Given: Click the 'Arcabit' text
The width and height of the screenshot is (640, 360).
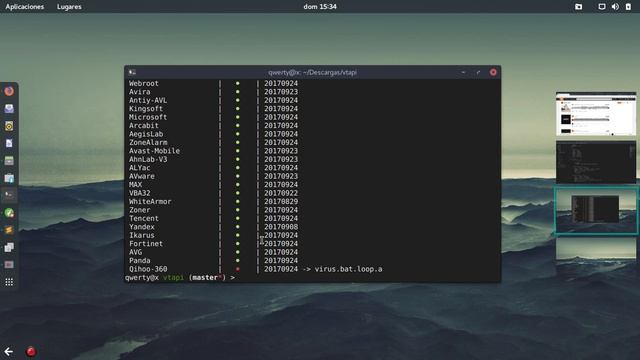Looking at the screenshot, I should click(x=144, y=126).
